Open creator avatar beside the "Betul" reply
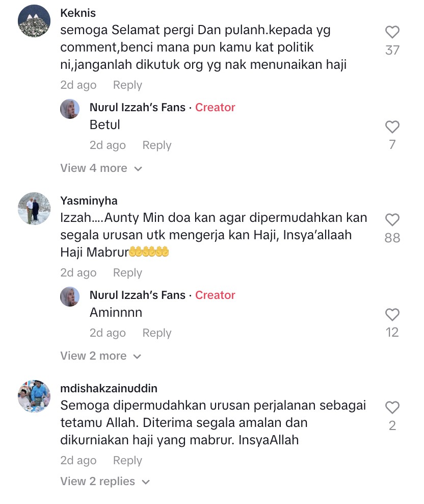424x504 pixels. [x=70, y=109]
